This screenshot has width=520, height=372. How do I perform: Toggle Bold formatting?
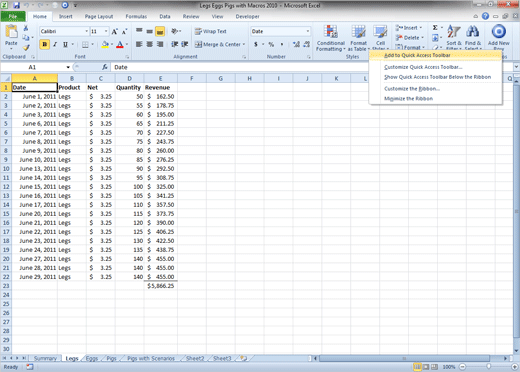(x=44, y=44)
